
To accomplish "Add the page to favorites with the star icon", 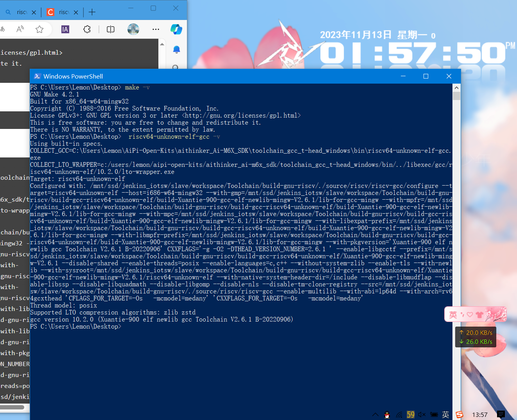I will coord(39,29).
